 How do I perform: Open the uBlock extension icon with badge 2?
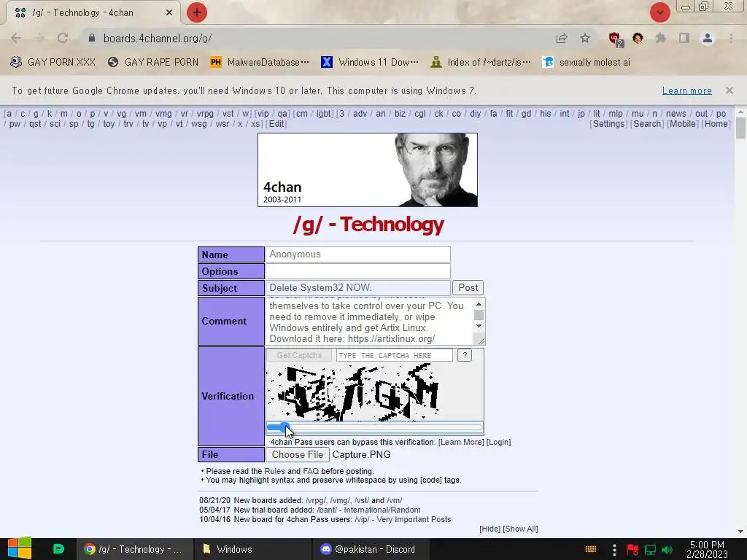(x=616, y=39)
